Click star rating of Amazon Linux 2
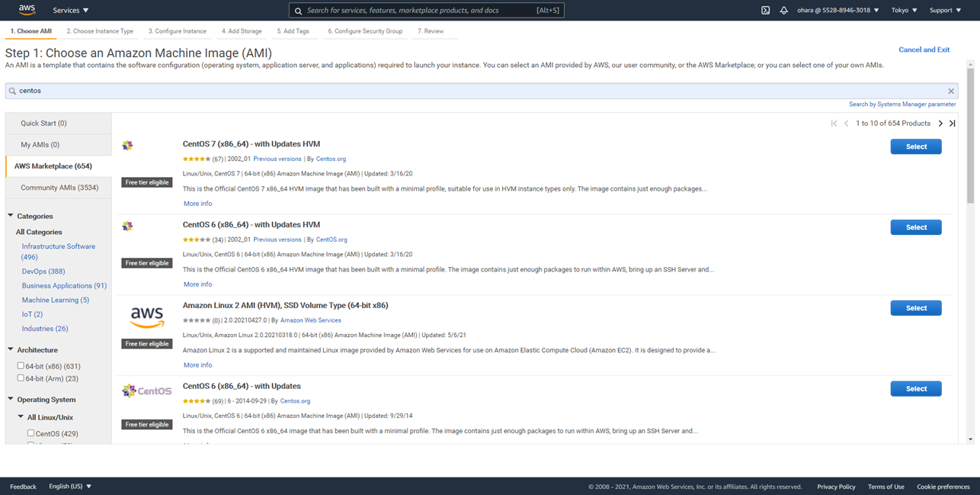 tap(197, 320)
